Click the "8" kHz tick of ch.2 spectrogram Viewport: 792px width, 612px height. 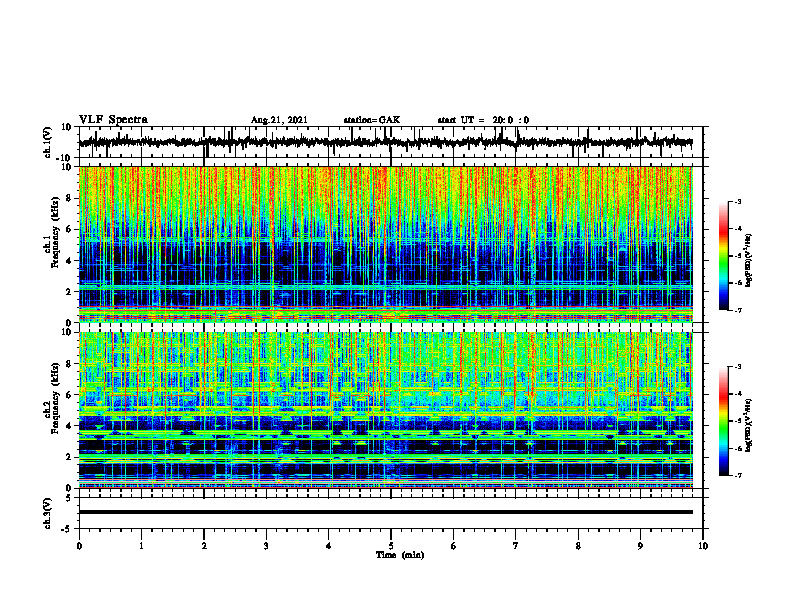(x=70, y=364)
